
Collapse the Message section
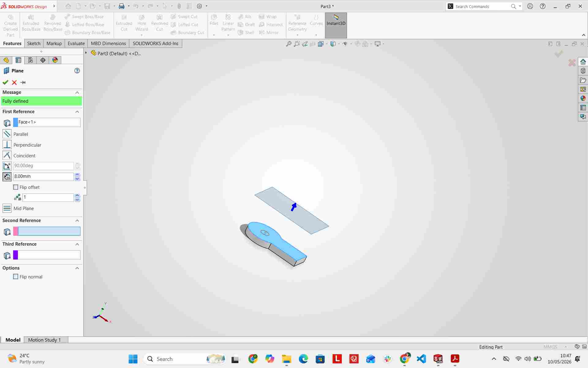[x=77, y=92]
